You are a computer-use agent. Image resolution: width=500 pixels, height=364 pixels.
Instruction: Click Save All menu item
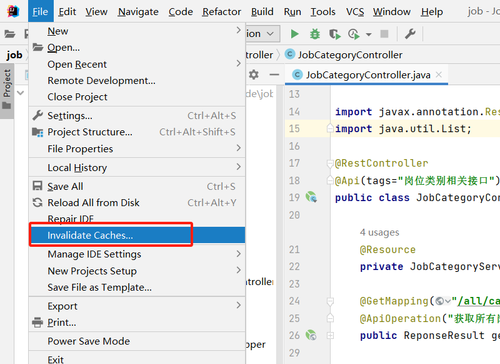[137, 186]
